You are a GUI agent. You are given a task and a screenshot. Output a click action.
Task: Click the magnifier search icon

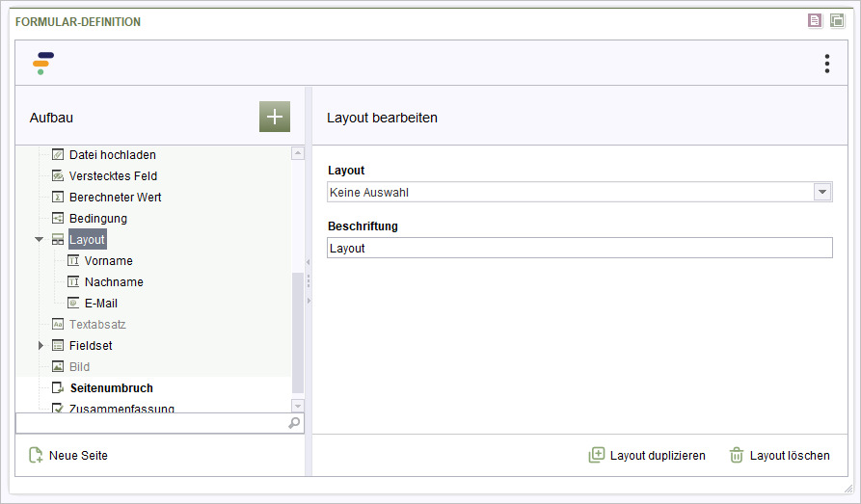(294, 423)
